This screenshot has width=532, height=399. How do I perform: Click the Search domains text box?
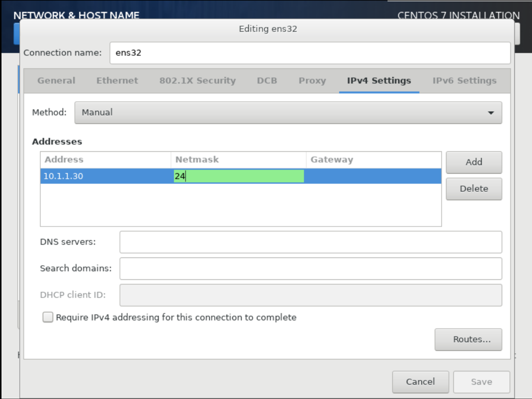point(311,268)
